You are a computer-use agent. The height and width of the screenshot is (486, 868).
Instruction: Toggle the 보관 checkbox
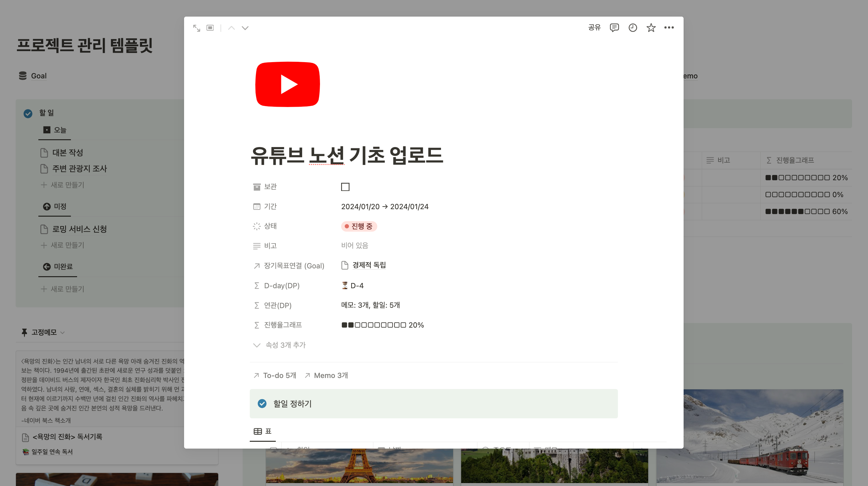coord(345,187)
